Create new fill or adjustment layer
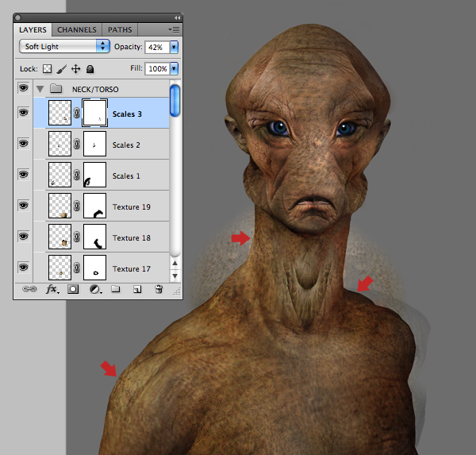 click(95, 289)
